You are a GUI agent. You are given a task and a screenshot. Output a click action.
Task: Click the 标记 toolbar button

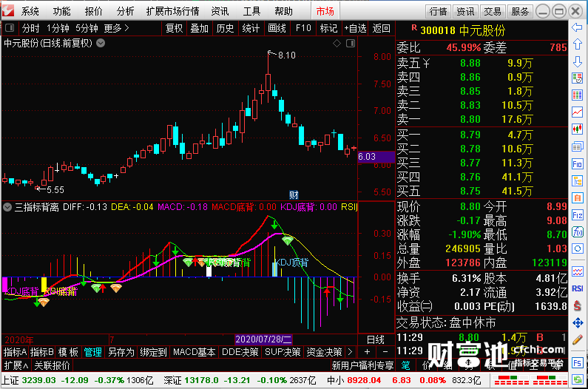[328, 28]
